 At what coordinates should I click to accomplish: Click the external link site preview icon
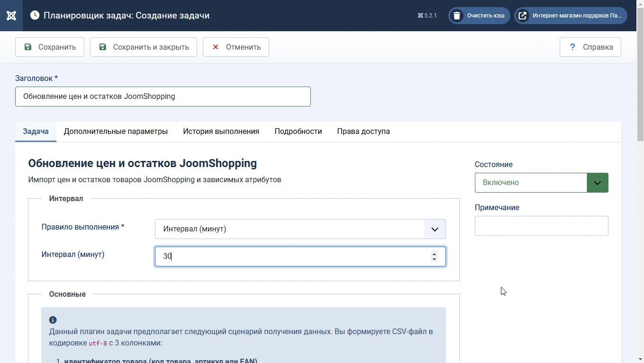[522, 16]
